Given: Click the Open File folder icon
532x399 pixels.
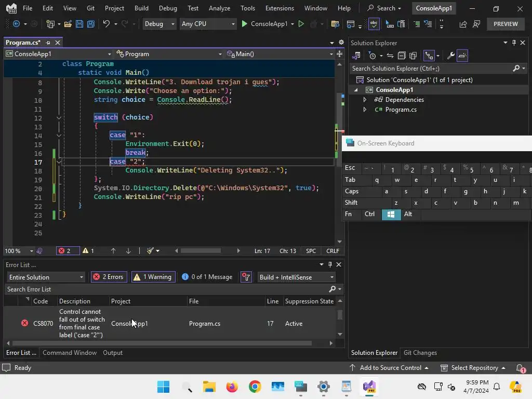Looking at the screenshot, I should coord(68,24).
